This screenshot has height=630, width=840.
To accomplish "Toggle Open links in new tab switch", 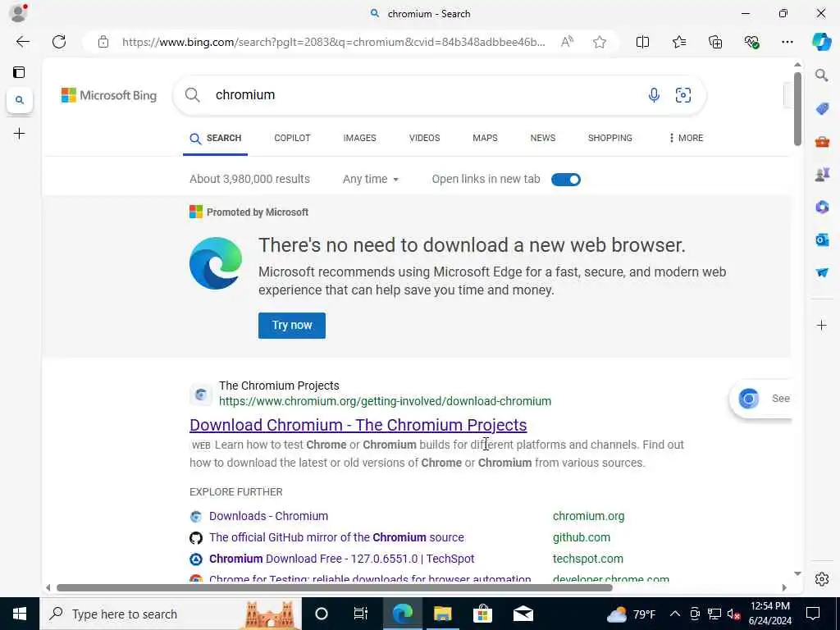I will coord(566,180).
